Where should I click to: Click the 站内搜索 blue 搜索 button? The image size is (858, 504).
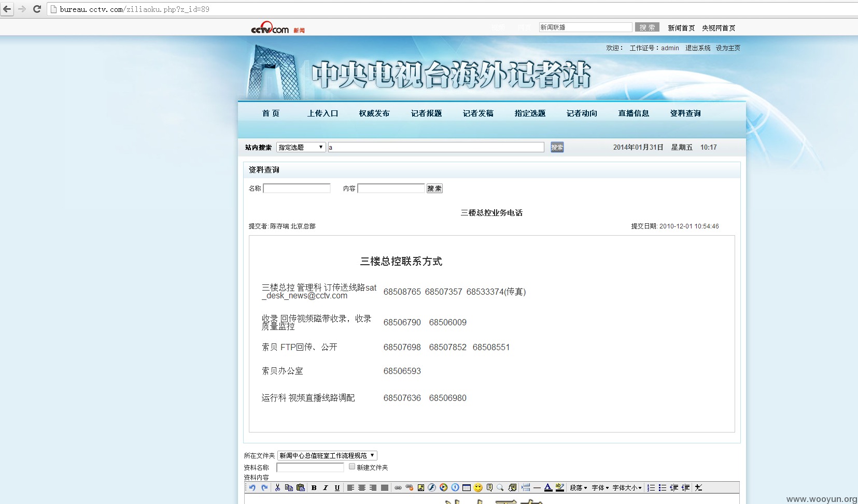tap(557, 147)
